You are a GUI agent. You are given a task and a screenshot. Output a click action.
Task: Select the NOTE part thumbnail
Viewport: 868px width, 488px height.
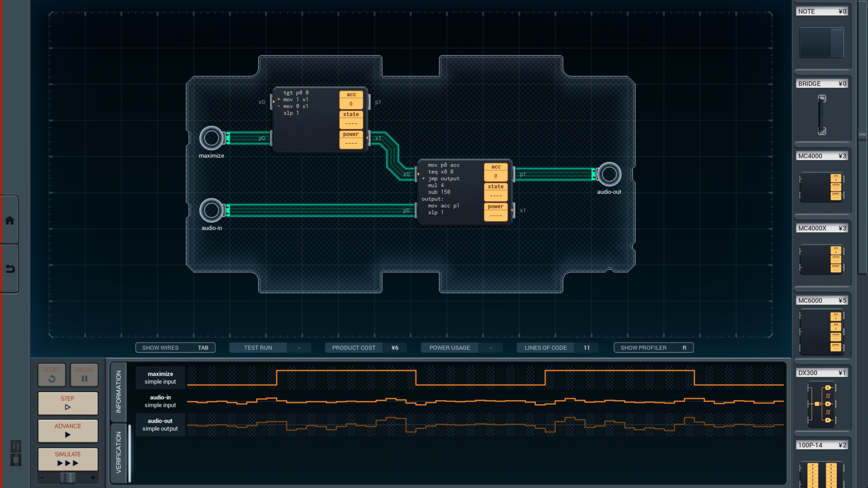tap(821, 42)
